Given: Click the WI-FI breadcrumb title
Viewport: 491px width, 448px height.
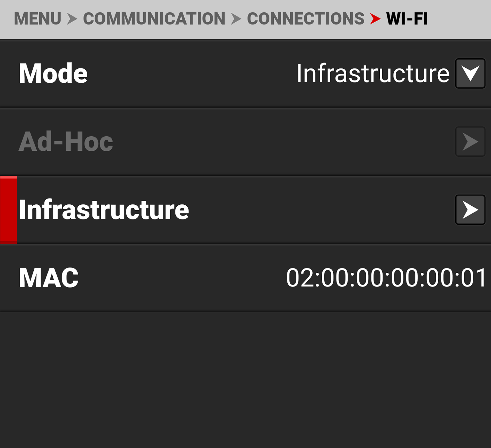Looking at the screenshot, I should click(407, 19).
